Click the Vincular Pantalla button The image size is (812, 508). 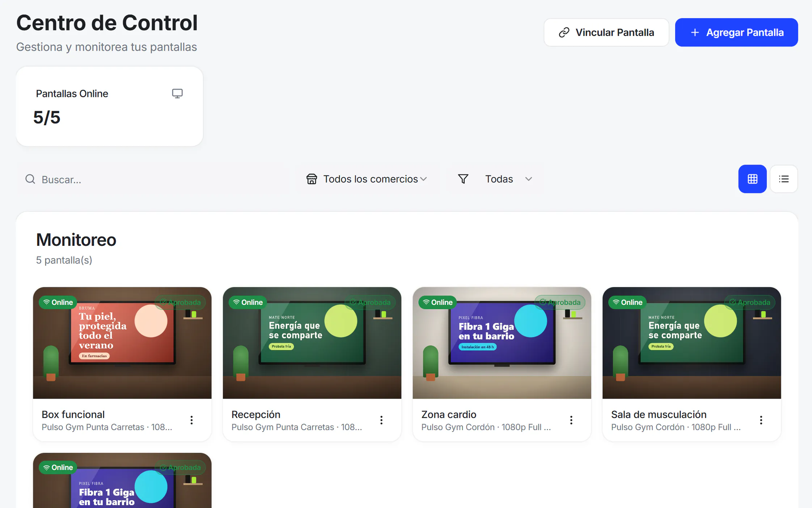606,32
